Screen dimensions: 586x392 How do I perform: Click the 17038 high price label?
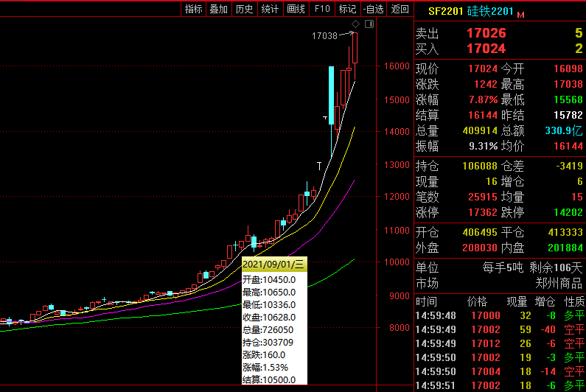point(324,35)
